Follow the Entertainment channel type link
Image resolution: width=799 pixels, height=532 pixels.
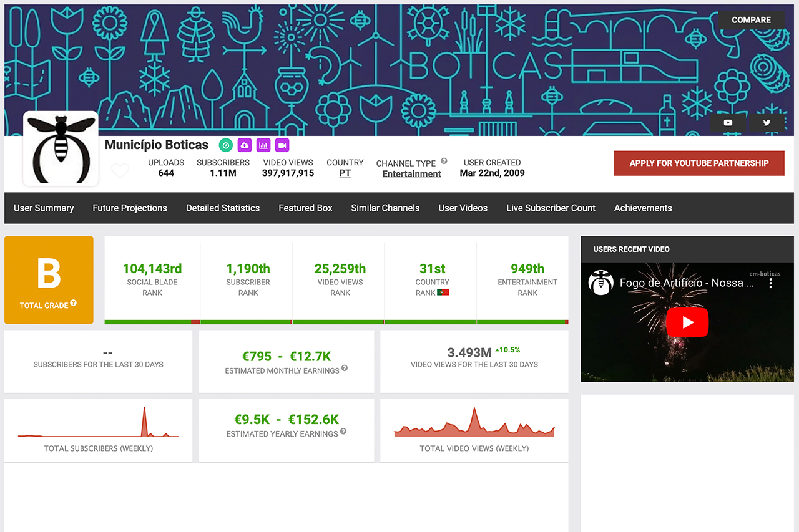(x=412, y=174)
